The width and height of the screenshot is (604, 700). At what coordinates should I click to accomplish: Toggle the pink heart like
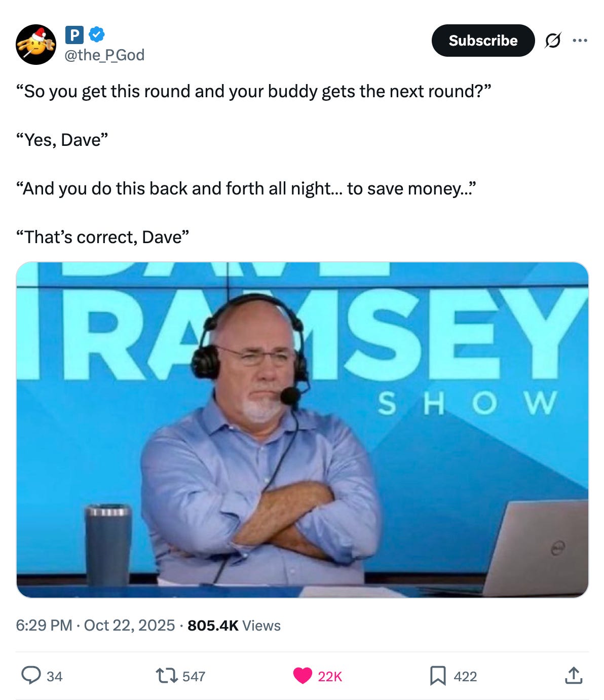pyautogui.click(x=303, y=676)
